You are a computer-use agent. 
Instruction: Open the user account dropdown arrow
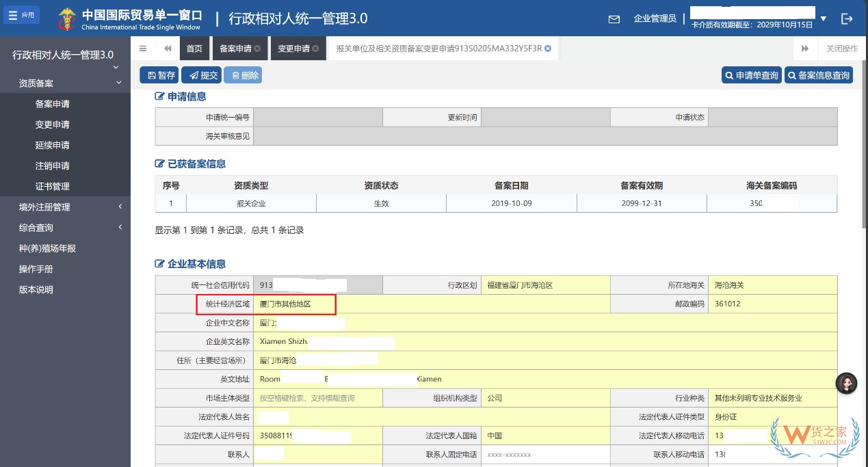[825, 18]
